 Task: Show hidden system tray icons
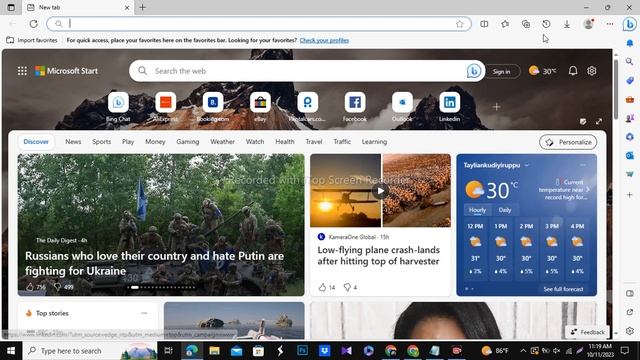523,351
